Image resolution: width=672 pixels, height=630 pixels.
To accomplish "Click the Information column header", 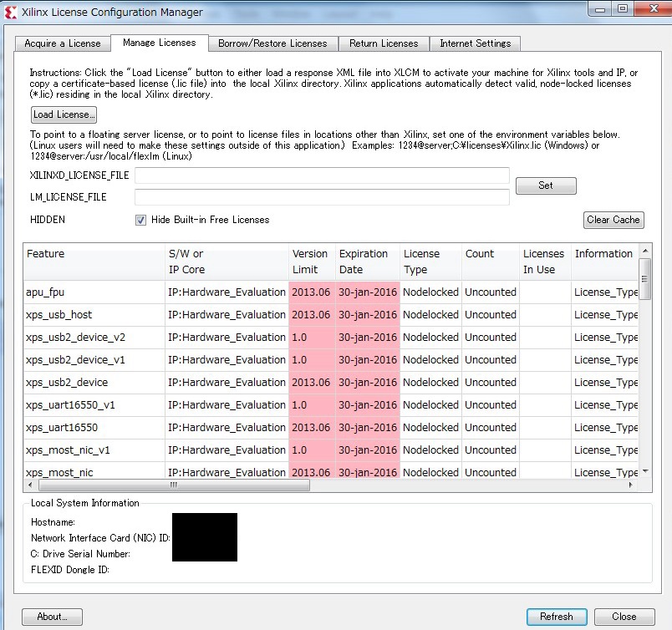I will (604, 262).
